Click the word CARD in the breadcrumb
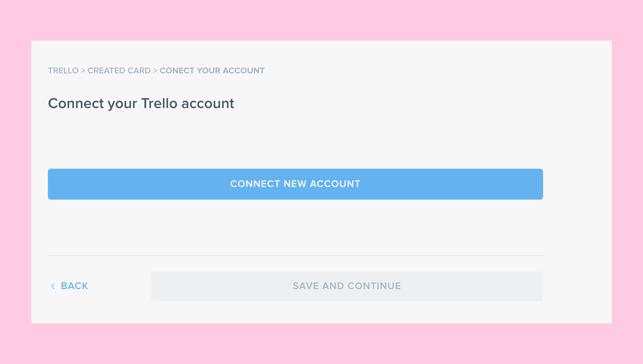Viewport: 643px width, 364px height. (x=139, y=71)
